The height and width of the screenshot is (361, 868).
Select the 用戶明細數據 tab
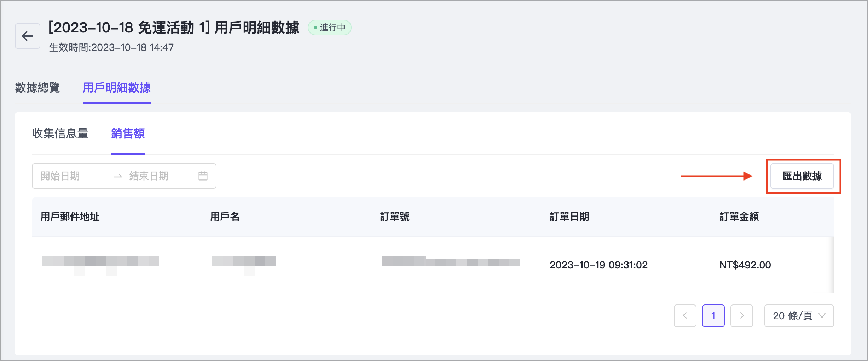116,88
